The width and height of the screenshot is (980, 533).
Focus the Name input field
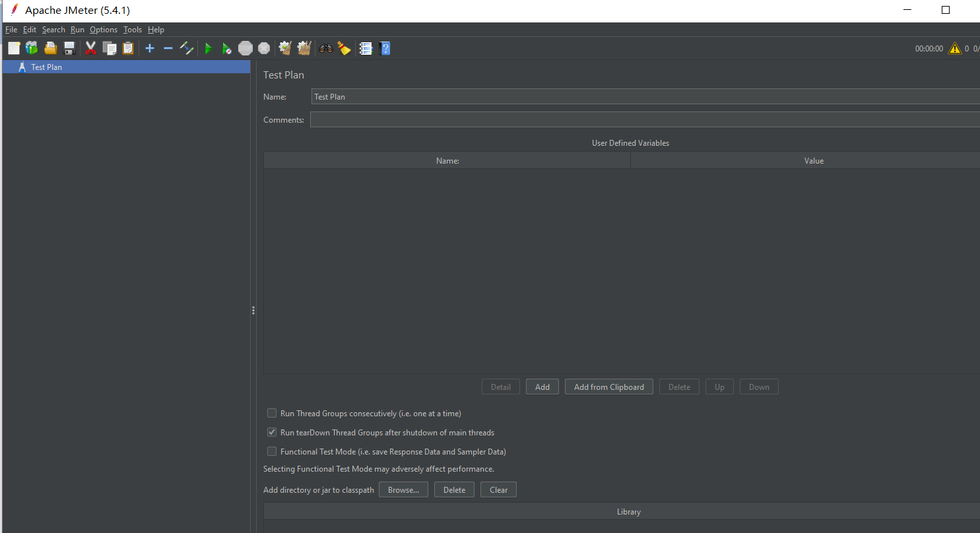645,96
